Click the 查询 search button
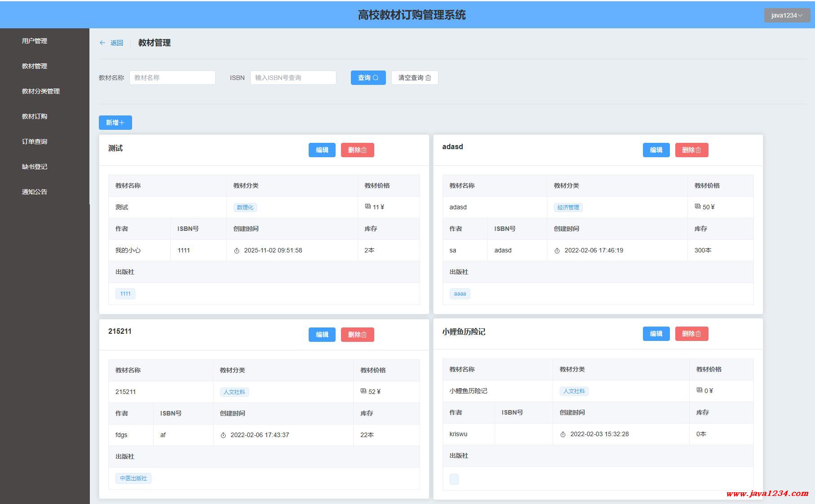This screenshot has width=815, height=504. tap(368, 78)
